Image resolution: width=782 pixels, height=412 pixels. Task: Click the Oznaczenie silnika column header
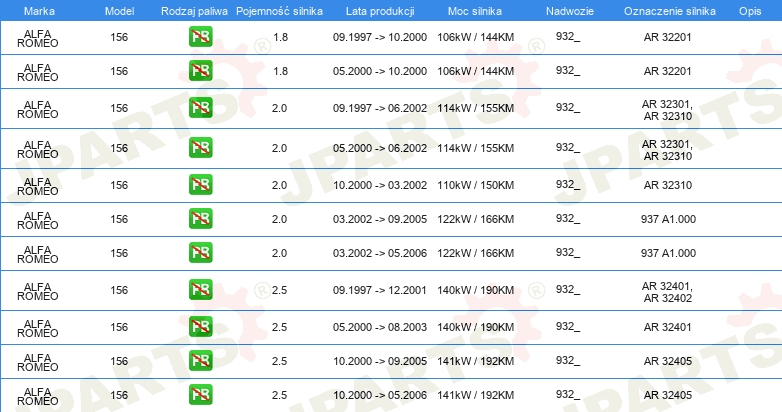[x=669, y=11]
